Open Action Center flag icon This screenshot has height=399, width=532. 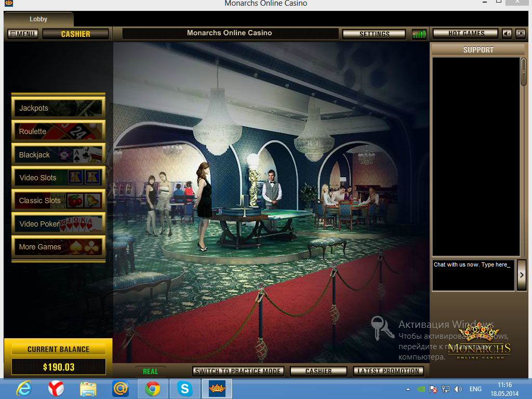coord(433,389)
